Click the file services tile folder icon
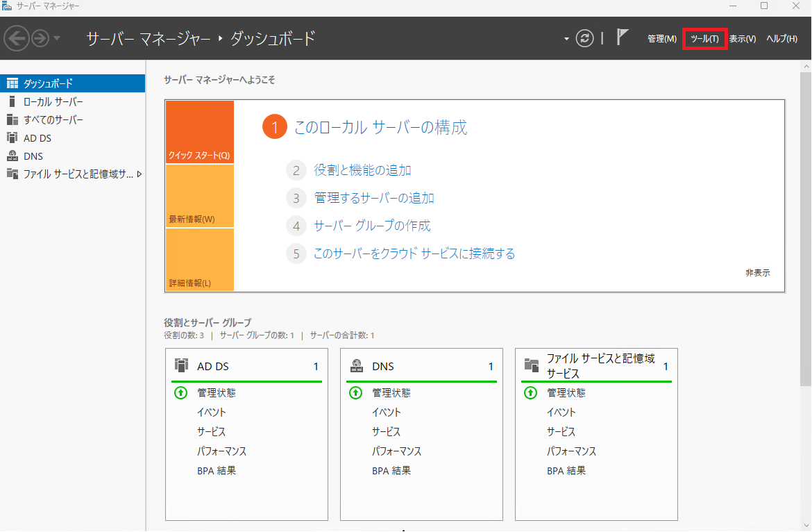Screen dimensions: 812x532 [x=532, y=365]
